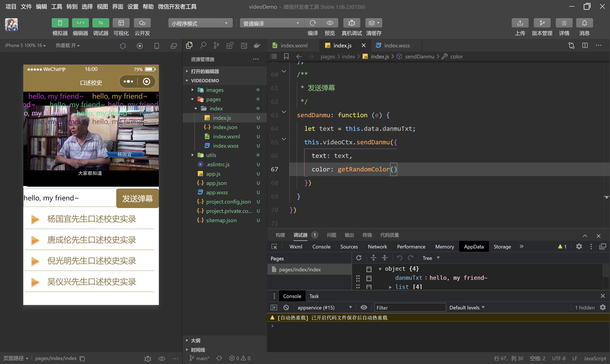
Task: Toggle the simulator panel button
Action: (60, 23)
